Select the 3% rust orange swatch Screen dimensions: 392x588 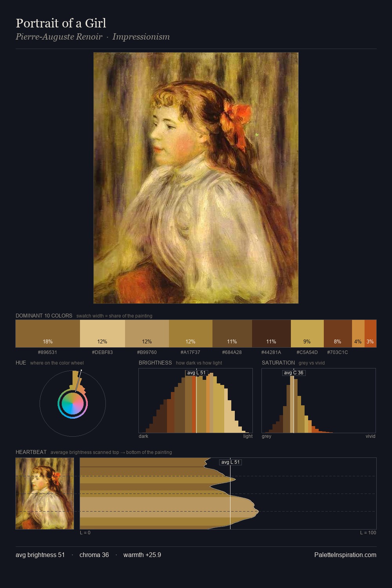click(x=370, y=334)
